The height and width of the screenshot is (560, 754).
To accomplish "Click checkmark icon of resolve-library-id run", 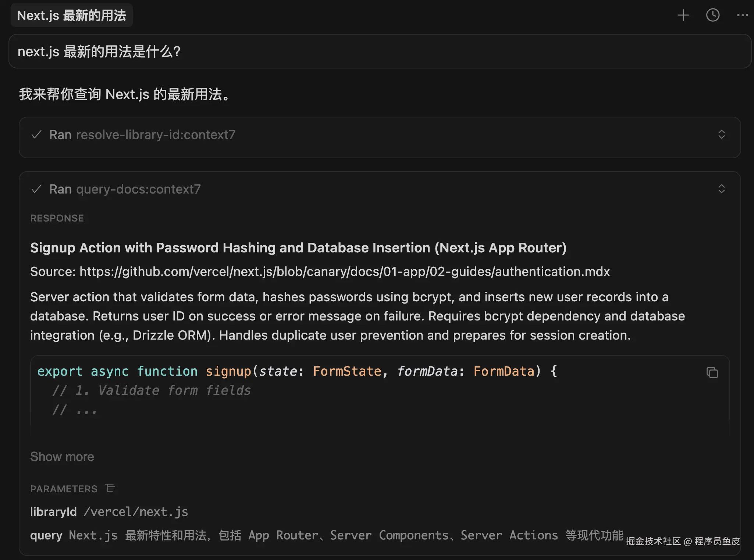I will coord(36,135).
